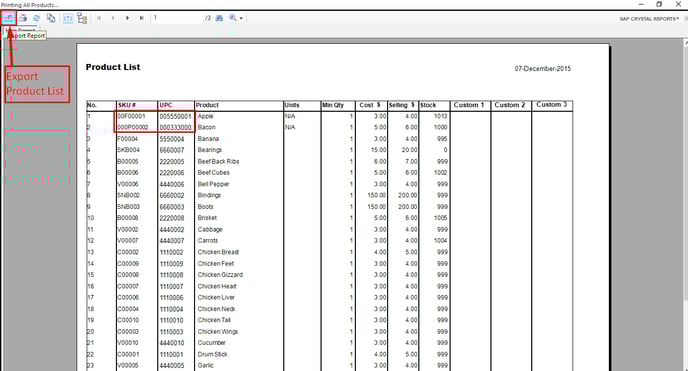Select the Cucumber product entry
Screen dimensions: 688x371
click(x=211, y=342)
